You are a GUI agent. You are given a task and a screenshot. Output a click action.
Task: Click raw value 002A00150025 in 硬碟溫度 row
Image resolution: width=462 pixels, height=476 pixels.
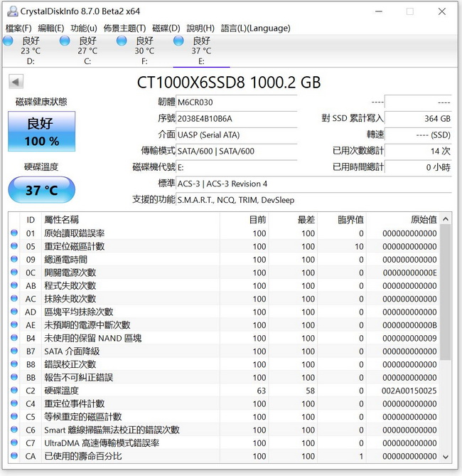(409, 391)
